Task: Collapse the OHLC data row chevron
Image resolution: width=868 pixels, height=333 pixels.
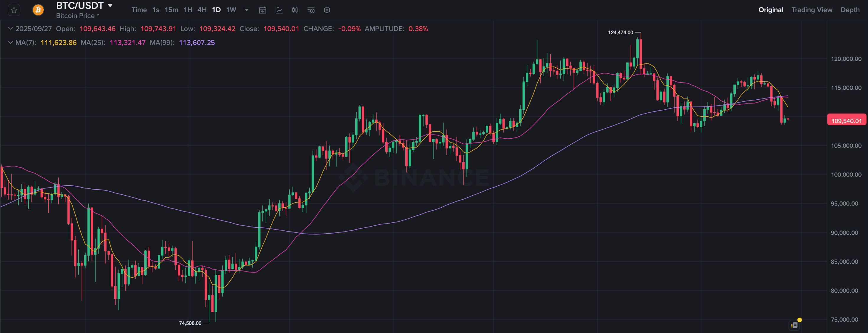Action: (x=10, y=29)
